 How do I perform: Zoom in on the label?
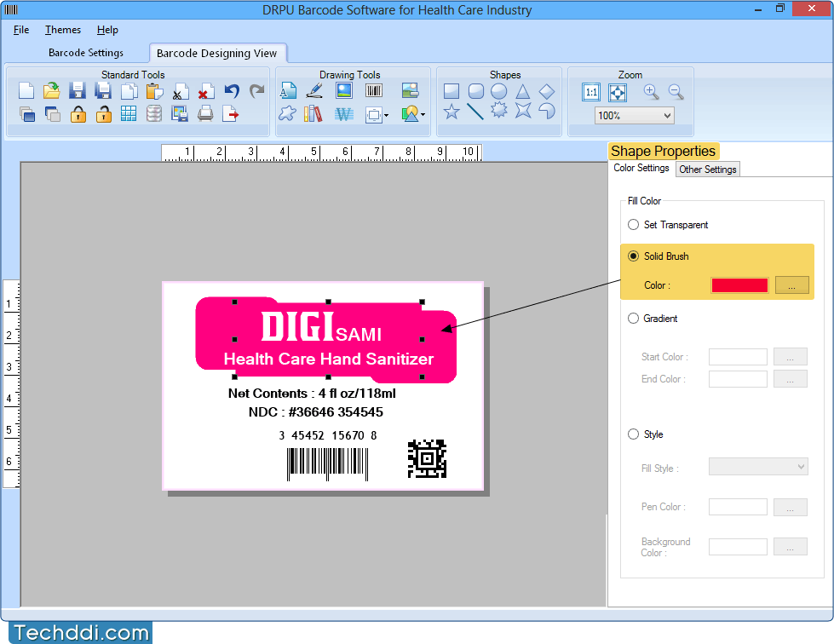[651, 92]
